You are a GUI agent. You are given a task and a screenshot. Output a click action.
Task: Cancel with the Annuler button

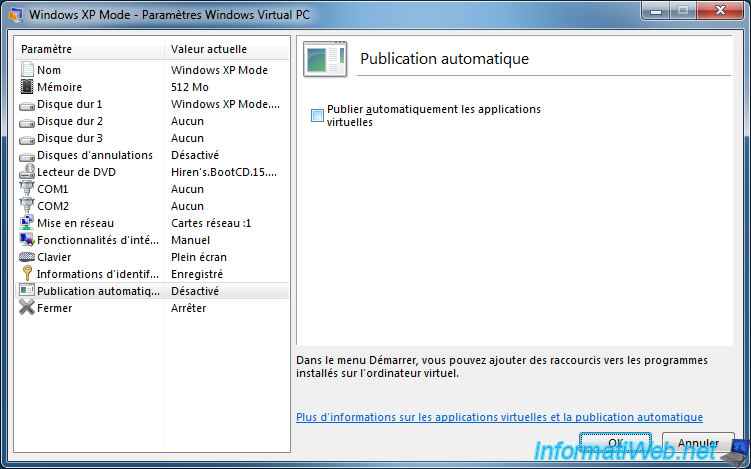698,443
